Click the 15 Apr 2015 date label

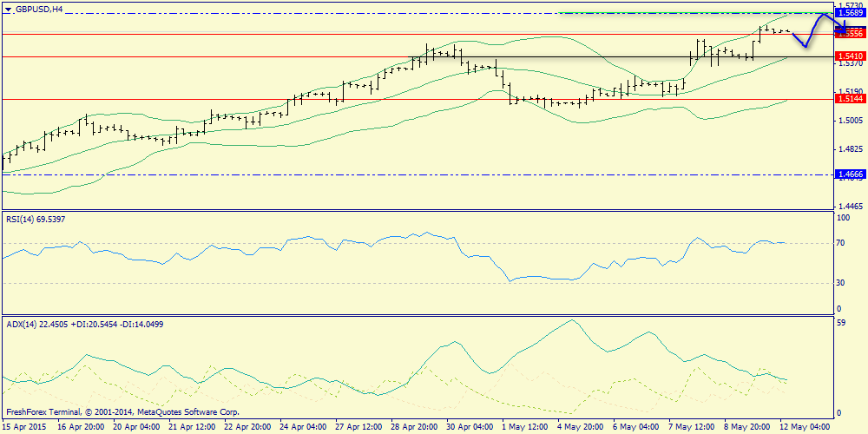23,427
